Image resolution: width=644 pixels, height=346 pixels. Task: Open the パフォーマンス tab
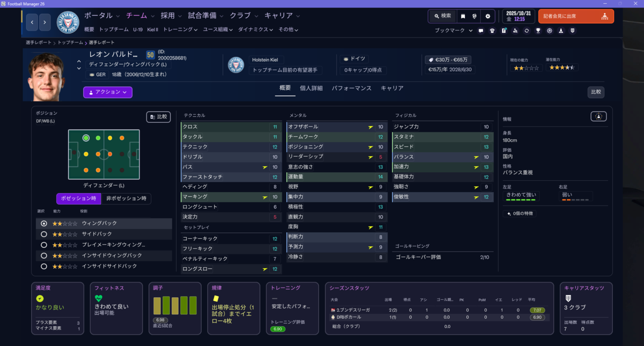point(352,88)
